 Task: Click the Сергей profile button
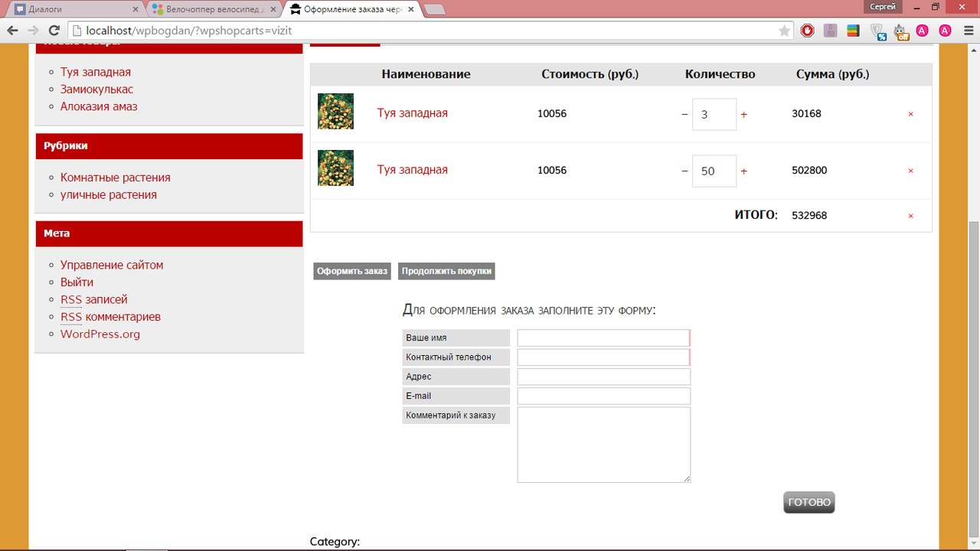(x=884, y=6)
